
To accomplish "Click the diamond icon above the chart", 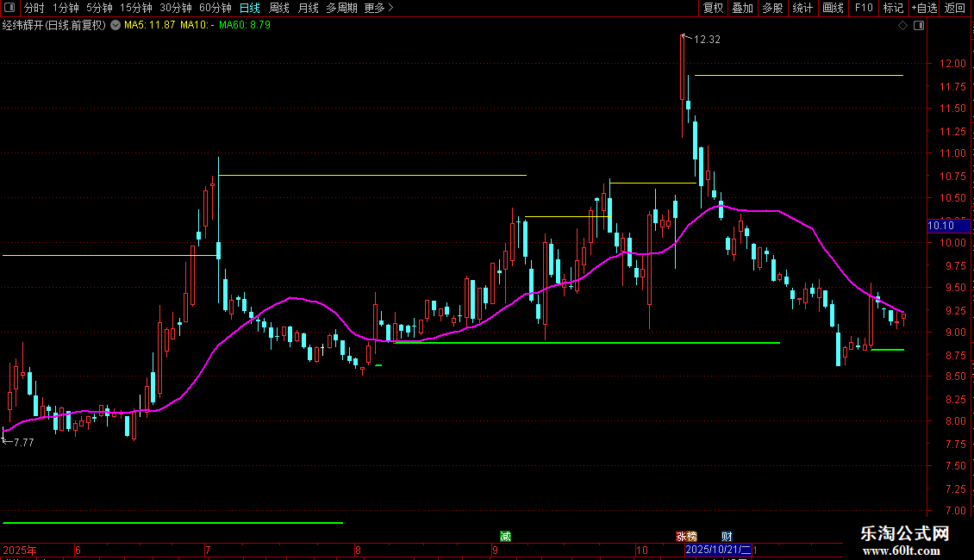I will [903, 26].
